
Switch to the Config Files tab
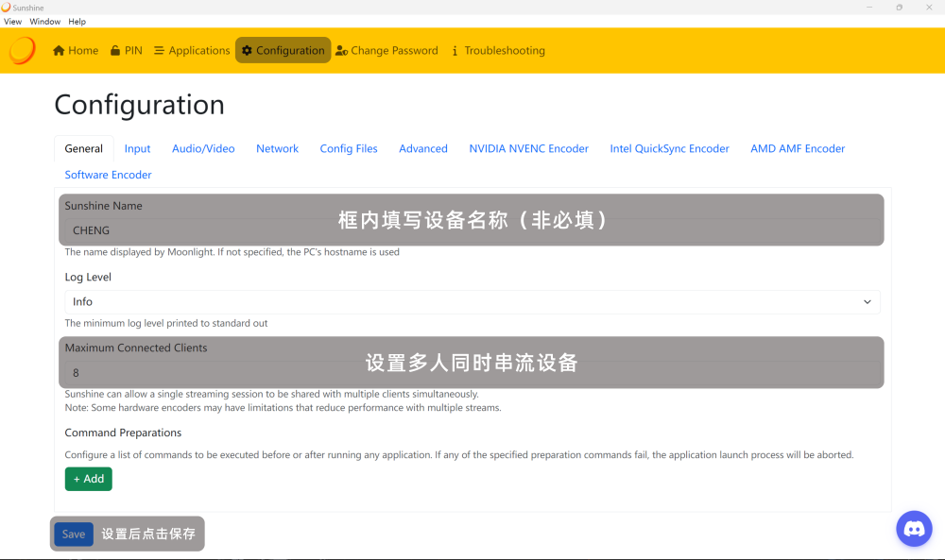click(x=349, y=148)
